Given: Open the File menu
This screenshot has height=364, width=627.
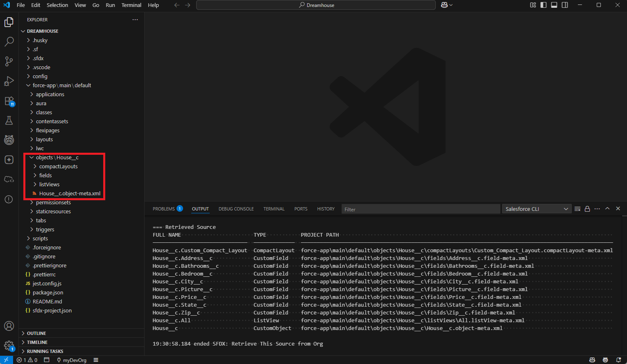Looking at the screenshot, I should tap(21, 5).
